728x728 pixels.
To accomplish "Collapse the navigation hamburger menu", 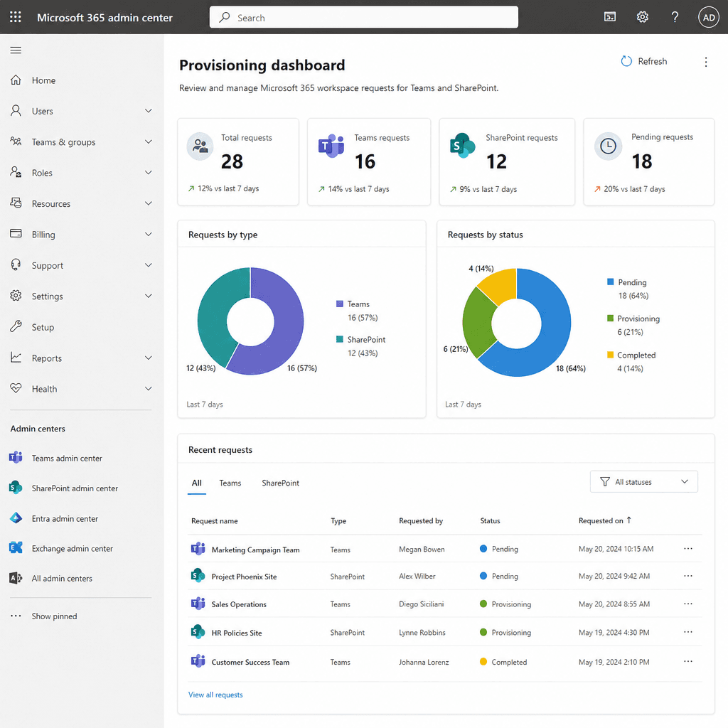I will tap(16, 50).
